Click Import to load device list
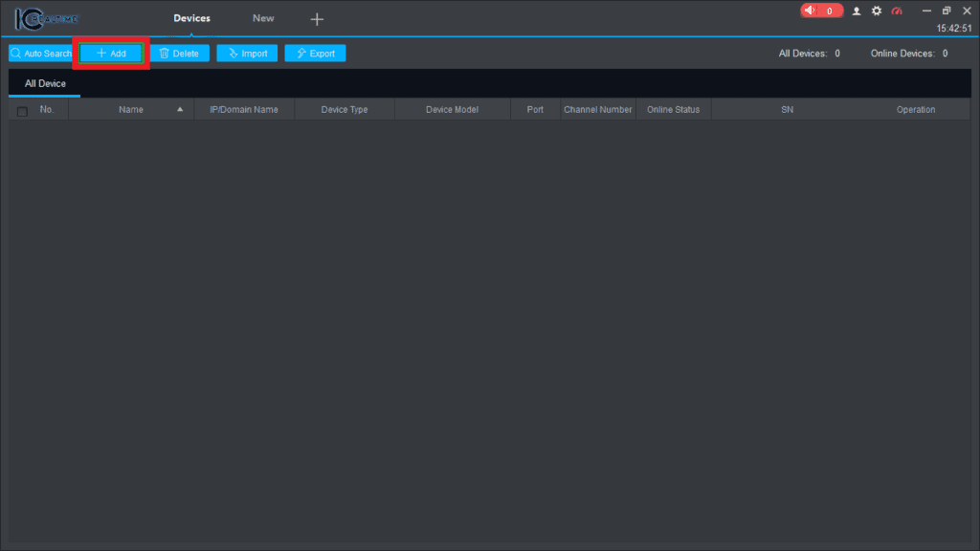 point(247,54)
